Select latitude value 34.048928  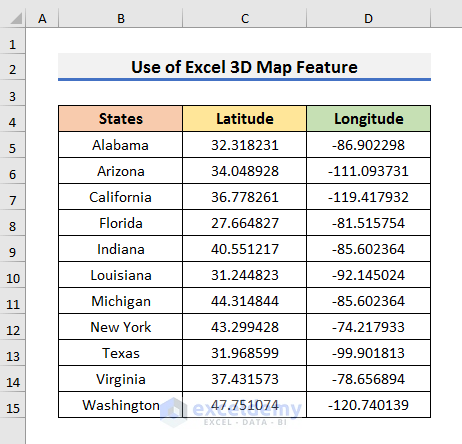coord(245,171)
